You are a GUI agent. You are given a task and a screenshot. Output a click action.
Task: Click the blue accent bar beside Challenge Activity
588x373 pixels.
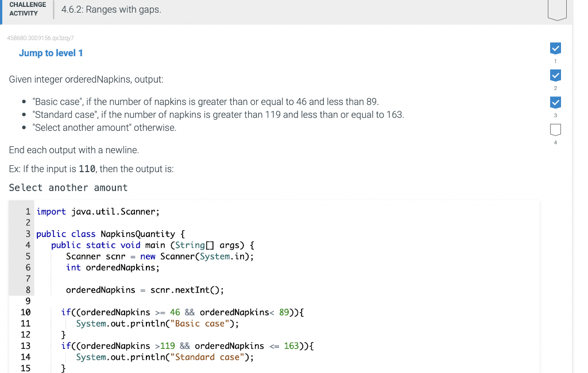(x=1, y=11)
